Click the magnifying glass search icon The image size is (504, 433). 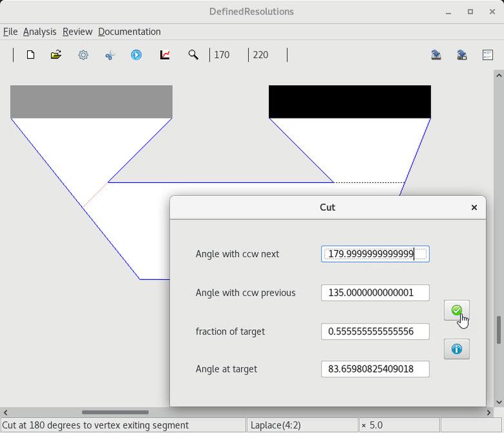193,55
